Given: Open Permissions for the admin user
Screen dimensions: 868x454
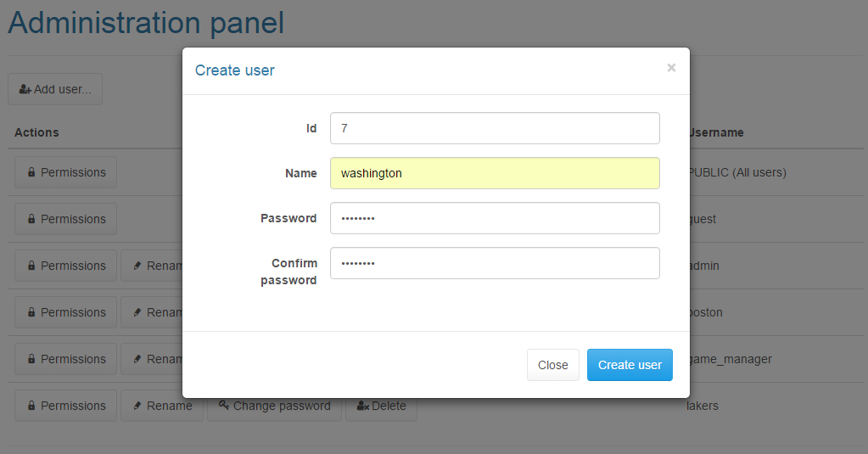Looking at the screenshot, I should pos(65,266).
